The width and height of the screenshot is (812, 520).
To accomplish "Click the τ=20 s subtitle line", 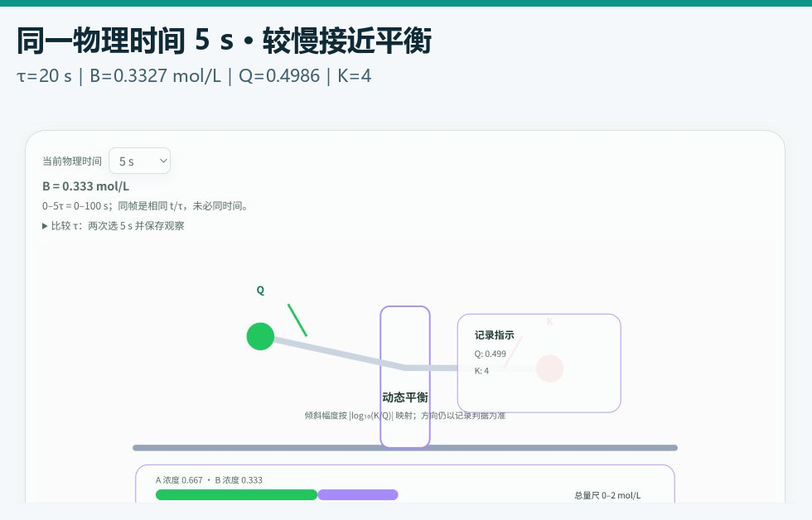I will point(194,76).
